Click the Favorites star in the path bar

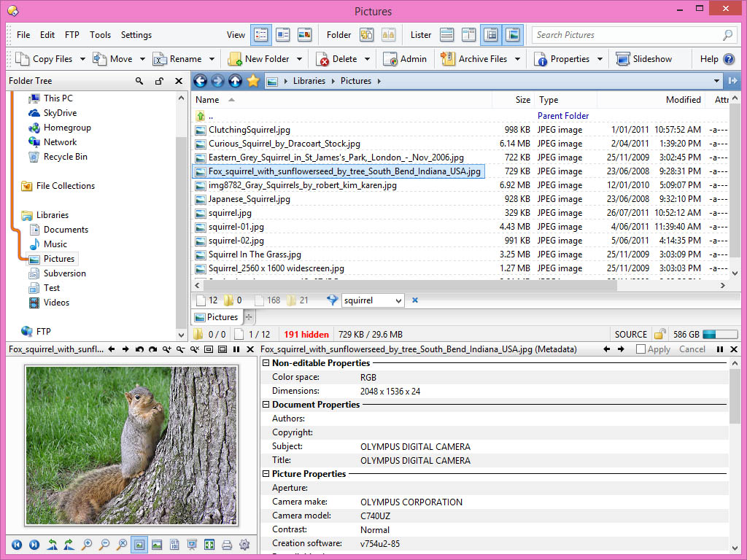[x=253, y=81]
